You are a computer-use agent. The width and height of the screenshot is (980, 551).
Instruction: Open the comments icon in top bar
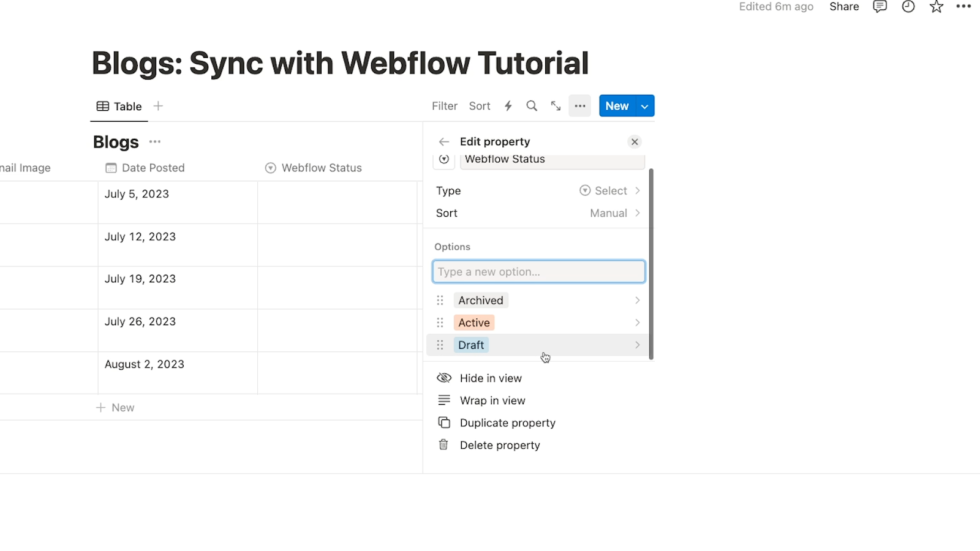coord(880,7)
